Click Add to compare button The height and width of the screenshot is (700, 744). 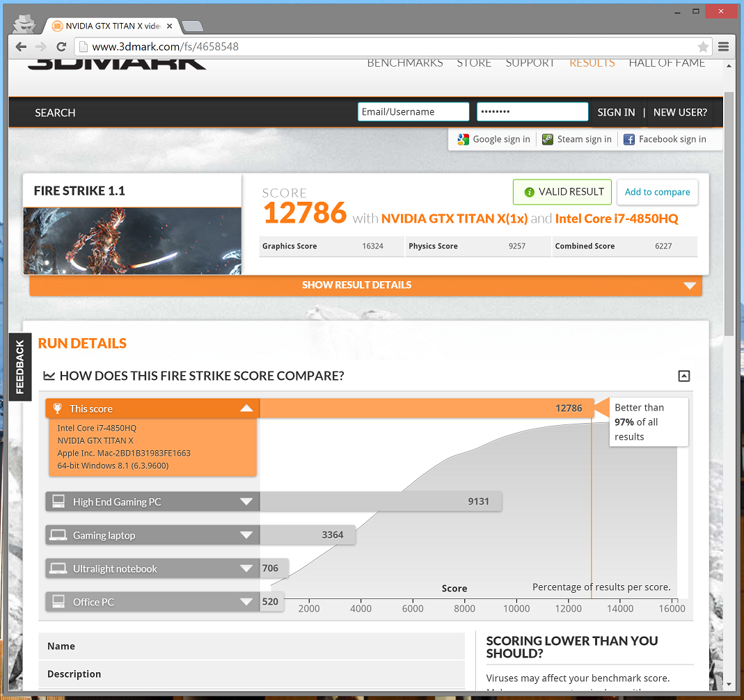point(657,192)
